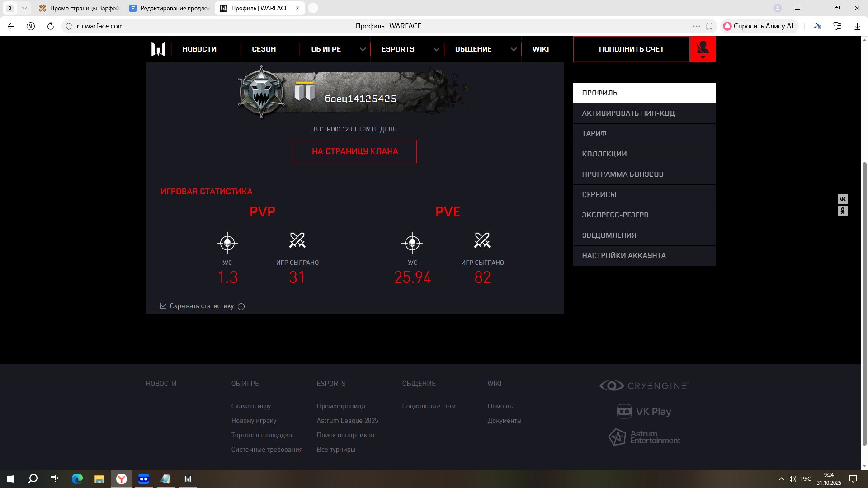Toggle the Скрывать статистику checkbox

coord(164,306)
